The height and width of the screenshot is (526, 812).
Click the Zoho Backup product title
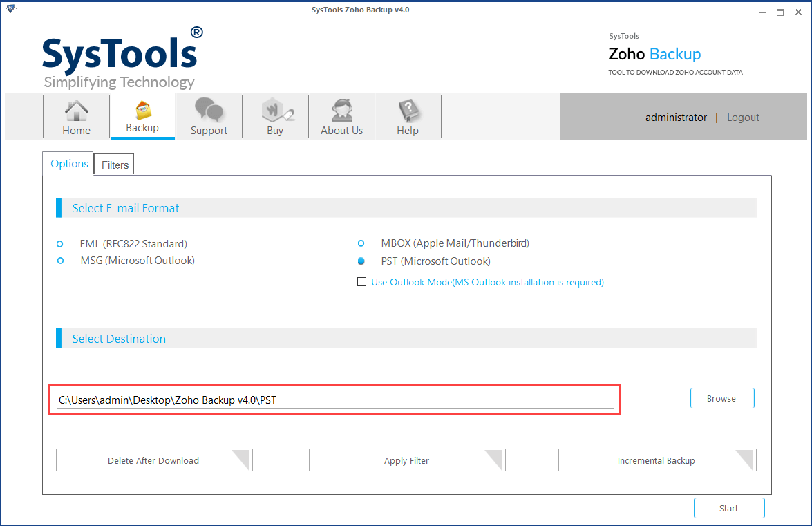point(654,54)
